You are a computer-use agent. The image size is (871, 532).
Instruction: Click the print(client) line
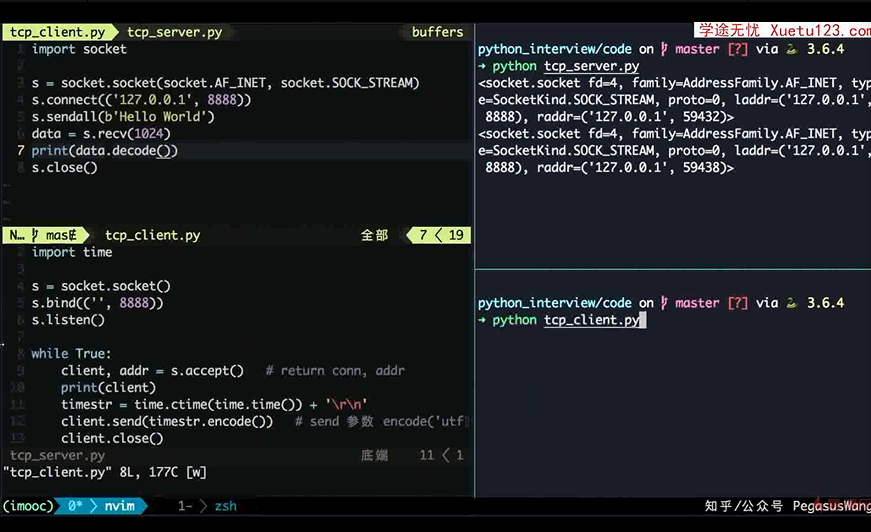(108, 388)
